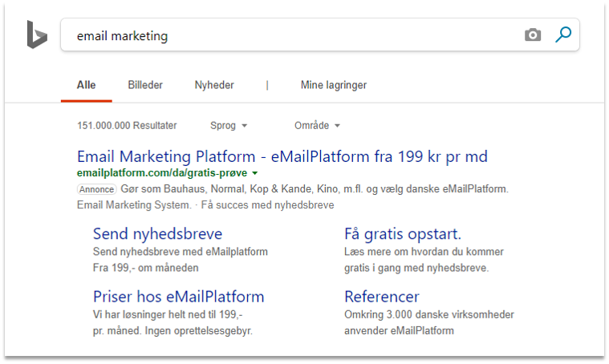
Task: Click 'Email Marketing System.' description text
Action: point(134,205)
